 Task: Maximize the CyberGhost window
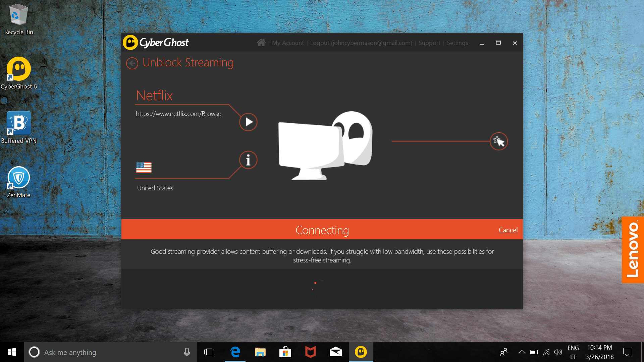[498, 43]
